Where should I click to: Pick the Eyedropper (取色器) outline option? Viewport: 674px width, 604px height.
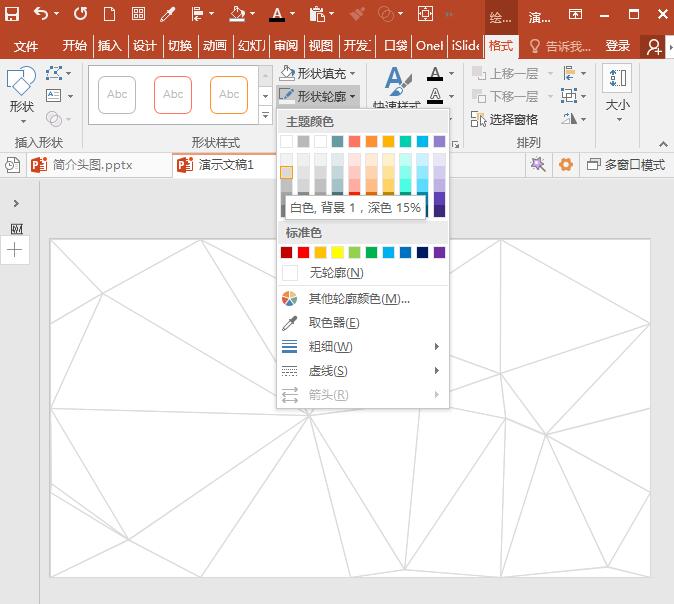333,323
